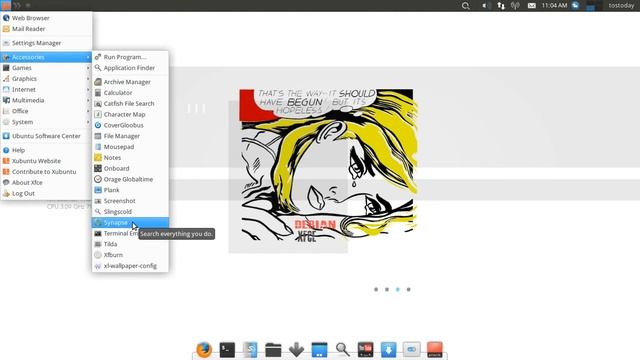Launch Archive Manager

point(130,82)
